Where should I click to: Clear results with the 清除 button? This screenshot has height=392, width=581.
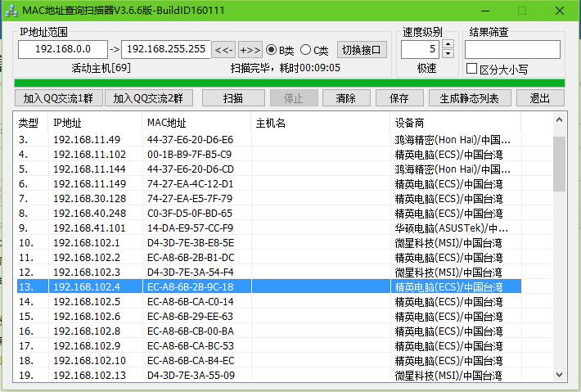(346, 98)
